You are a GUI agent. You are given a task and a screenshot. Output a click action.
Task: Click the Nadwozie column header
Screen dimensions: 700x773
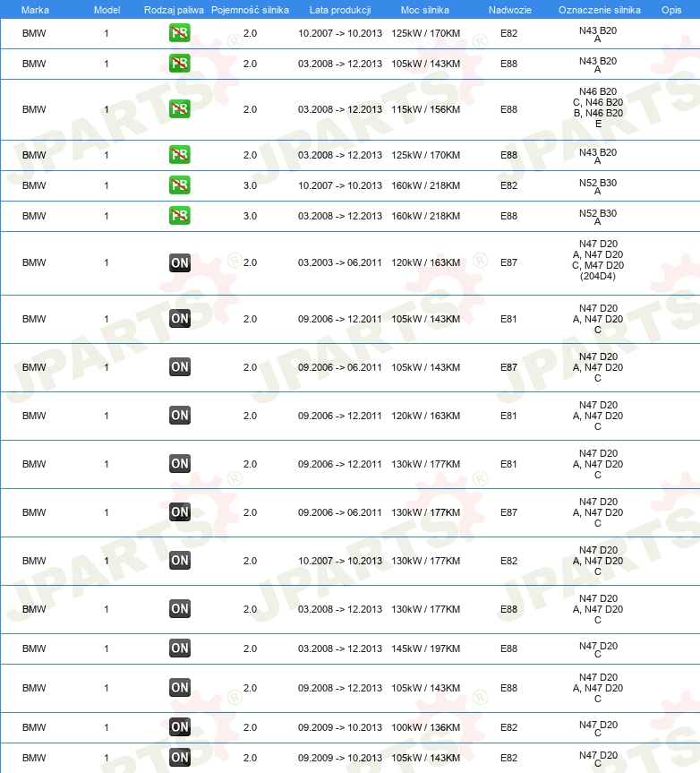coord(510,10)
